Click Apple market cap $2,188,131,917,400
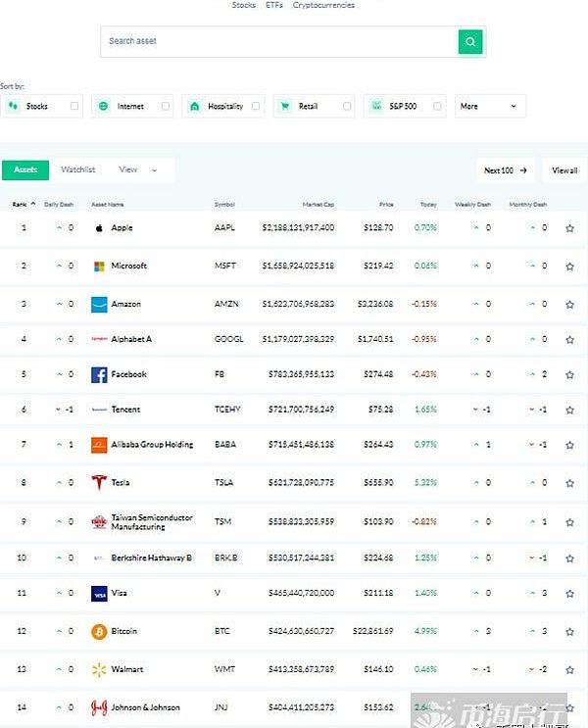Viewport: 588px width, 728px height. click(298, 227)
